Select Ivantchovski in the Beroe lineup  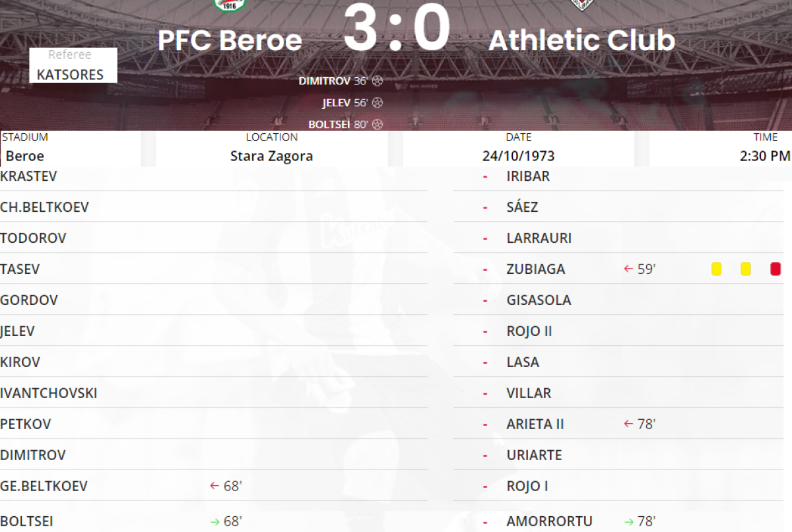49,393
